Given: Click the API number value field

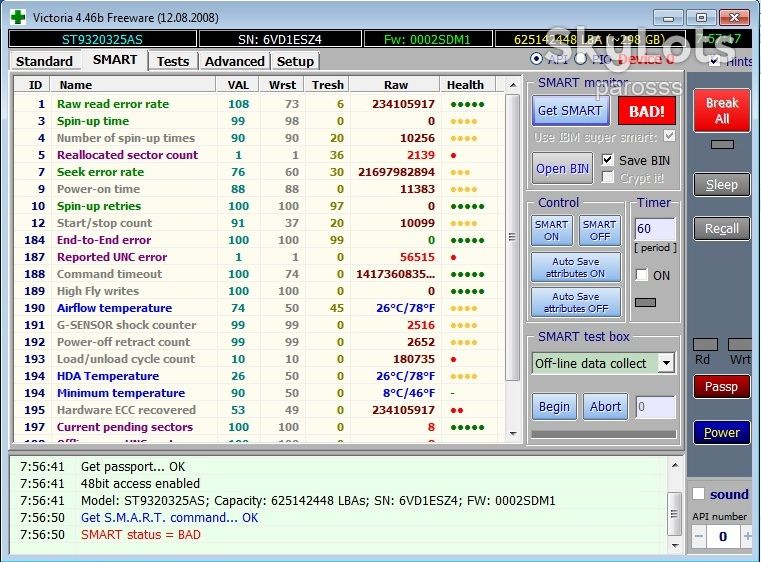Looking at the screenshot, I should (x=723, y=536).
